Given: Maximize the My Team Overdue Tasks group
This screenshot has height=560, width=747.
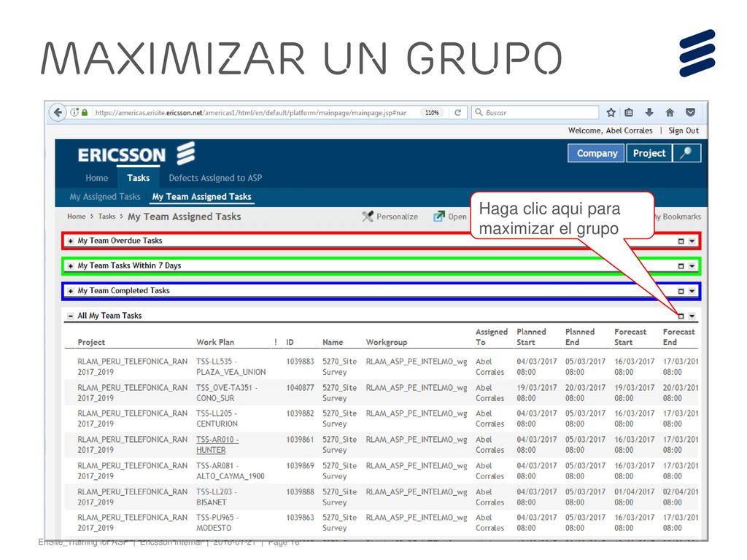Looking at the screenshot, I should coord(681,241).
